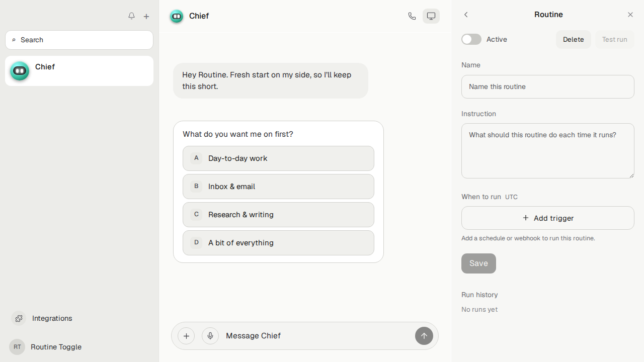Focus the routine Name field
The image size is (644, 362).
tap(548, 86)
